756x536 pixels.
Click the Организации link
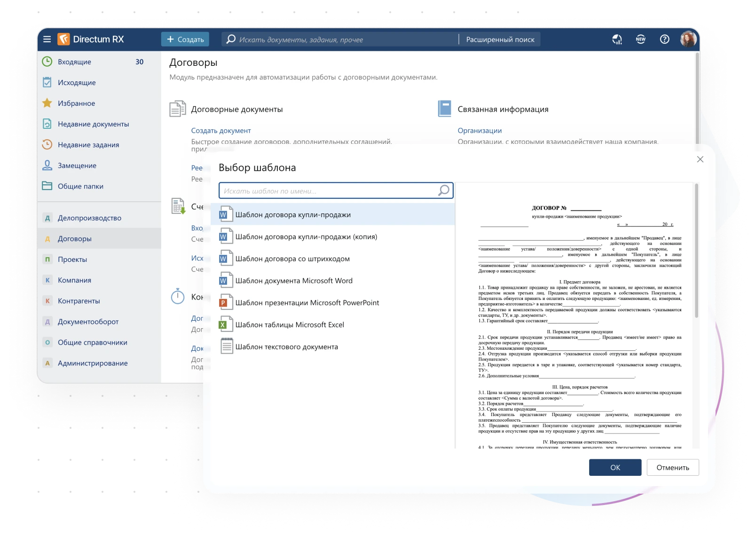click(x=480, y=131)
